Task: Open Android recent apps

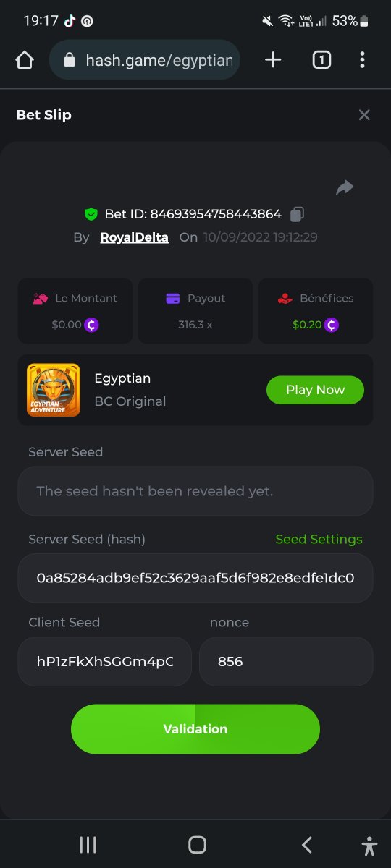Action: [x=88, y=844]
